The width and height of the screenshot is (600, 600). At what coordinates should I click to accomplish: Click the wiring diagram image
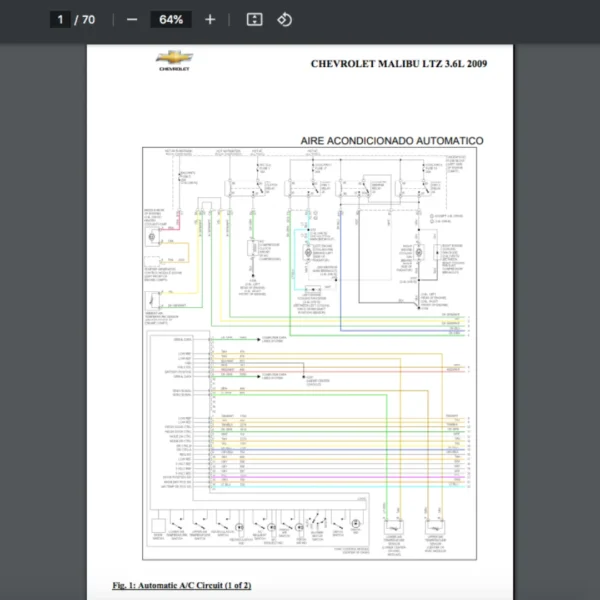click(x=308, y=350)
